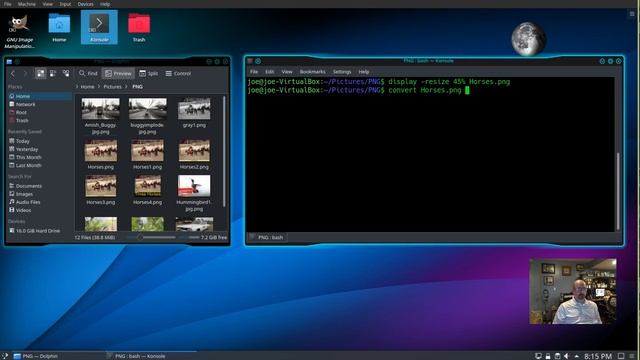The image size is (640, 360).
Task: Toggle Preview in Dolphin toolbar
Action: click(118, 73)
